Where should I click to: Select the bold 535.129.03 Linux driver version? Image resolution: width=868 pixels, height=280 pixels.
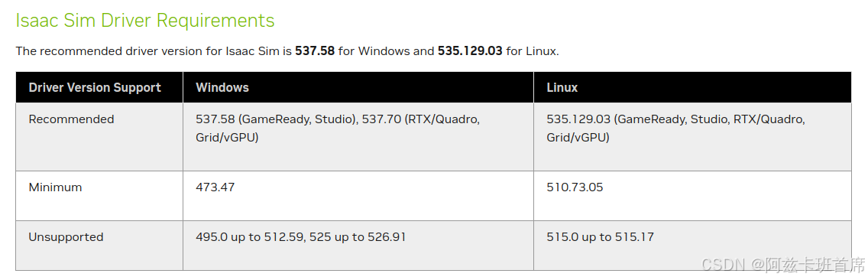pos(470,51)
